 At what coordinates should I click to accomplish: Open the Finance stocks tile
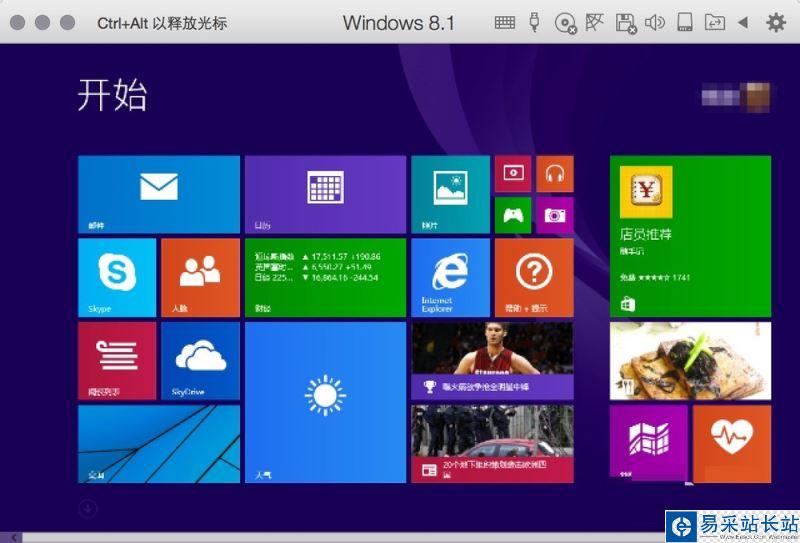point(326,278)
